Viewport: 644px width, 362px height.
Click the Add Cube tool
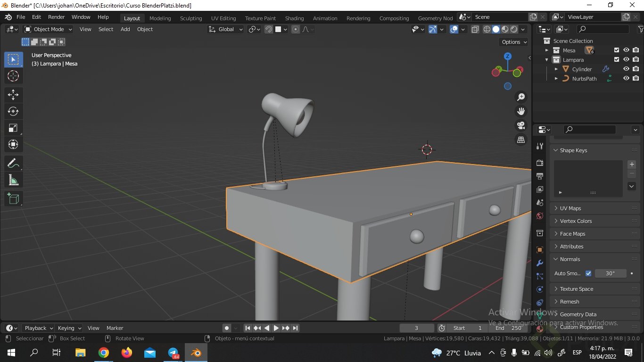[13, 199]
